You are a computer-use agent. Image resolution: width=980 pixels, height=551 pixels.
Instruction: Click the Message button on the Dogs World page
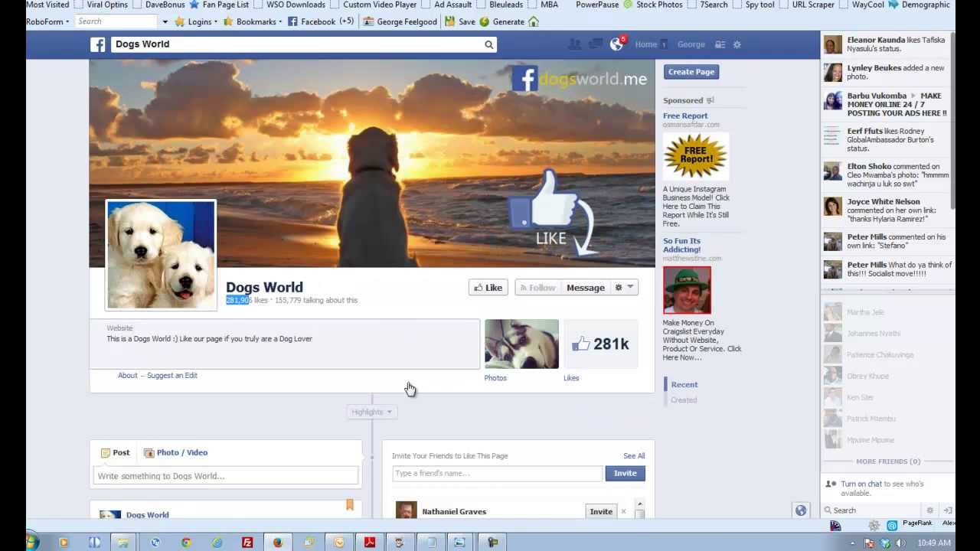click(586, 288)
